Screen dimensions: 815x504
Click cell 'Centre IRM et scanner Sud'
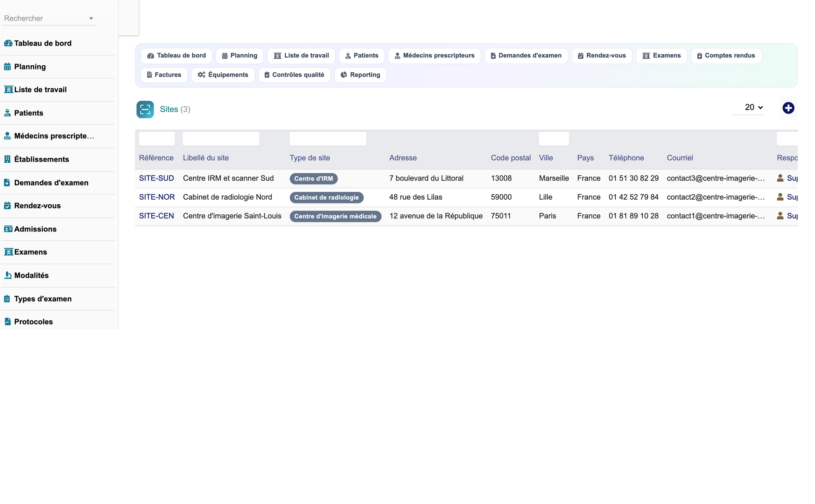[228, 178]
